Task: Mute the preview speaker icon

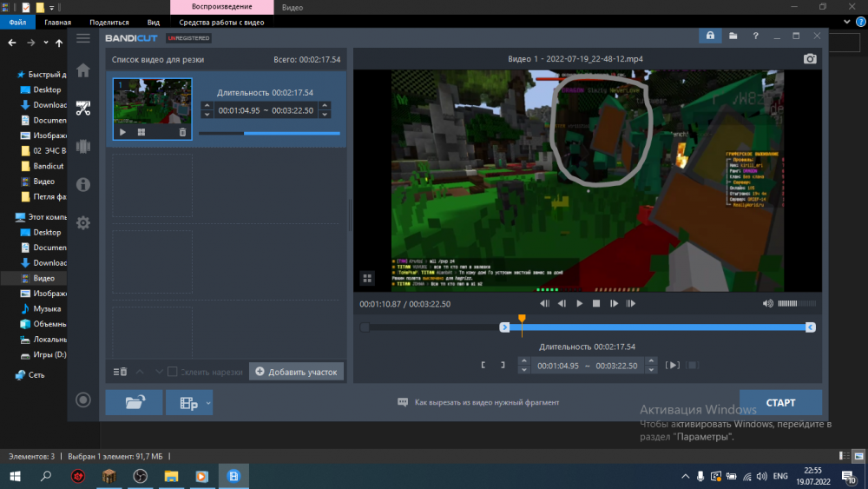Action: pos(768,303)
